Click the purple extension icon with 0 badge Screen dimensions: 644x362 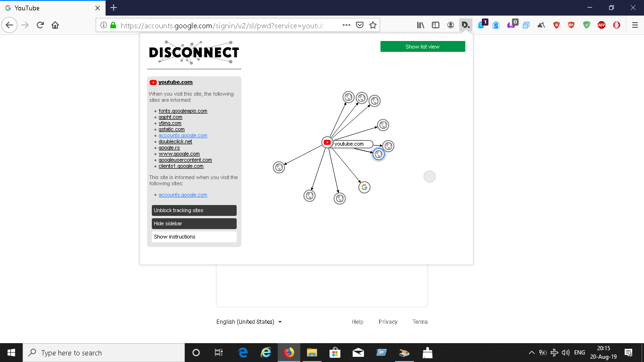(x=512, y=25)
